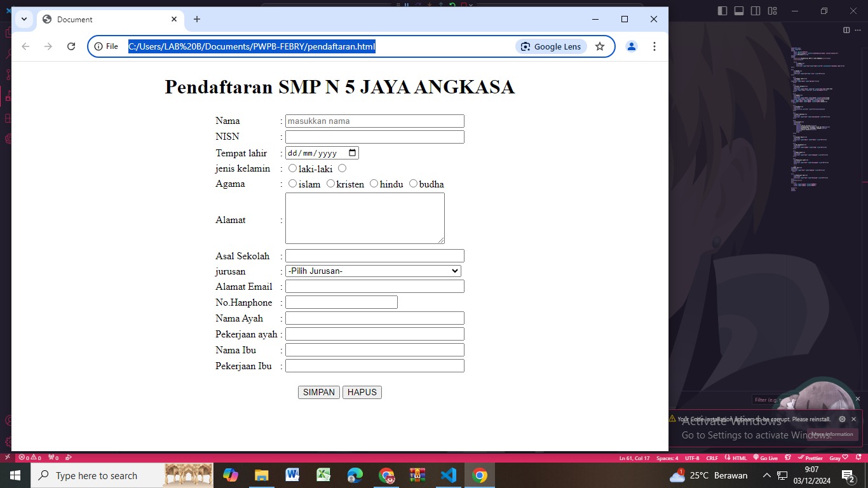Open the Chrome profile icon
Image resolution: width=868 pixels, height=488 pixels.
click(x=631, y=46)
